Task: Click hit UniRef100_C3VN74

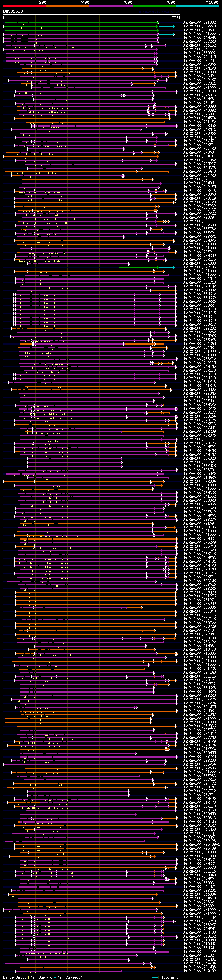Action: [199, 141]
